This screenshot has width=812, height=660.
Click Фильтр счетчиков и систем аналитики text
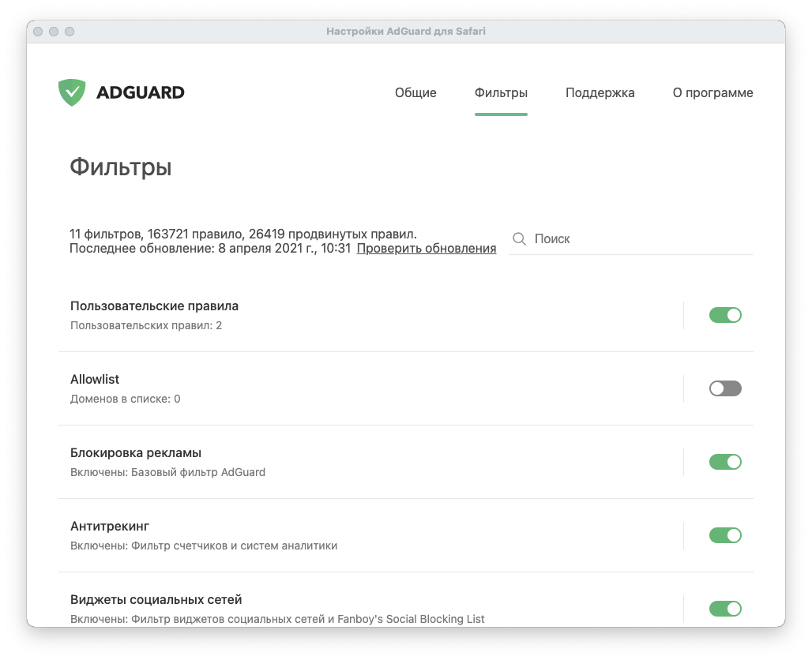(x=234, y=546)
